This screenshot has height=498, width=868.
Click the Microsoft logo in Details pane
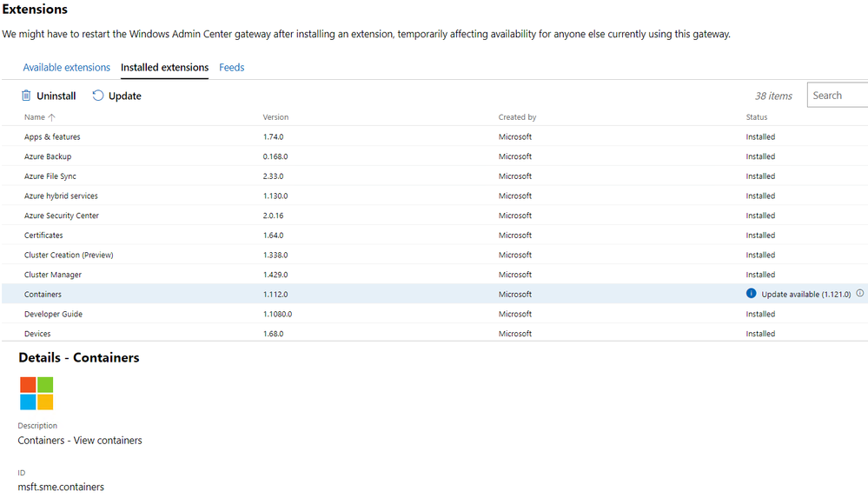coord(36,394)
